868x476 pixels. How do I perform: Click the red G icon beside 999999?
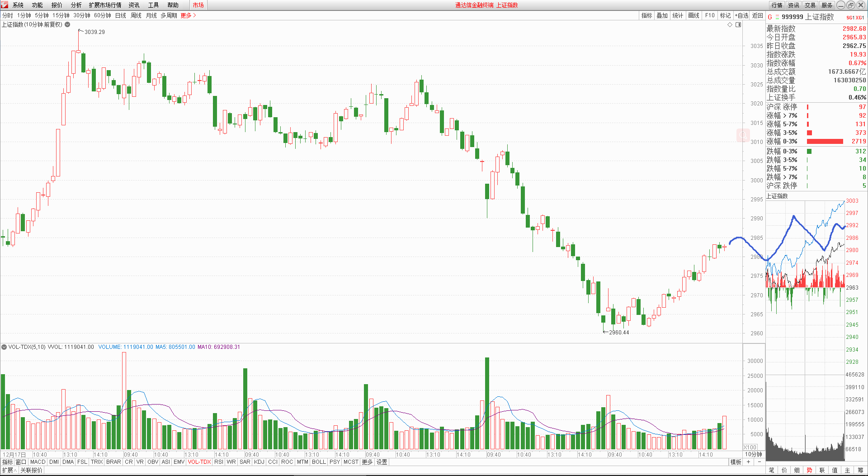pos(770,17)
